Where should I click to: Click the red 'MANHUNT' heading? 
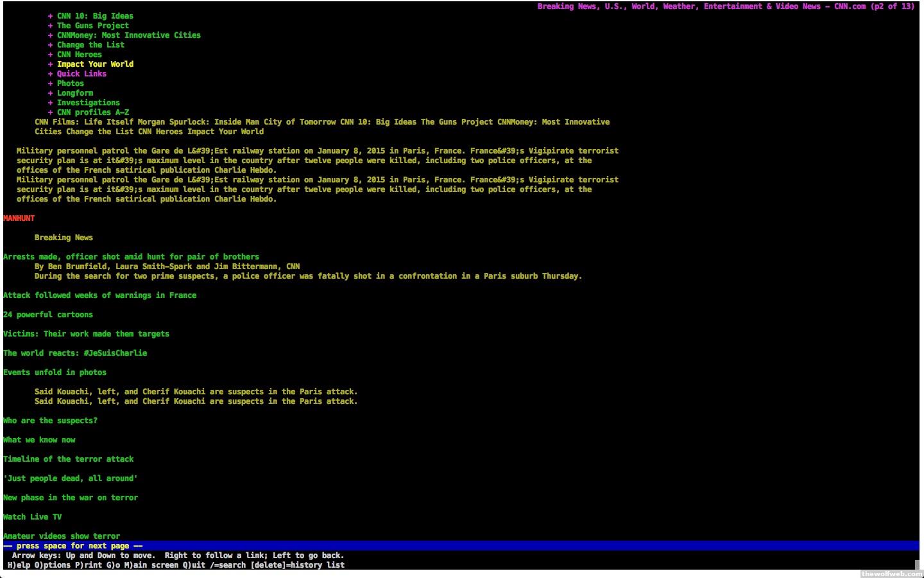click(x=19, y=218)
